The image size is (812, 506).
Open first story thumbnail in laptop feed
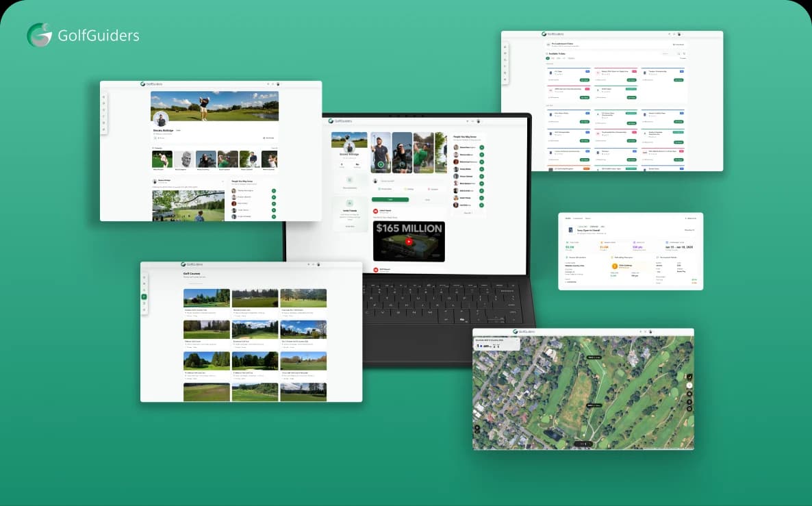[381, 152]
